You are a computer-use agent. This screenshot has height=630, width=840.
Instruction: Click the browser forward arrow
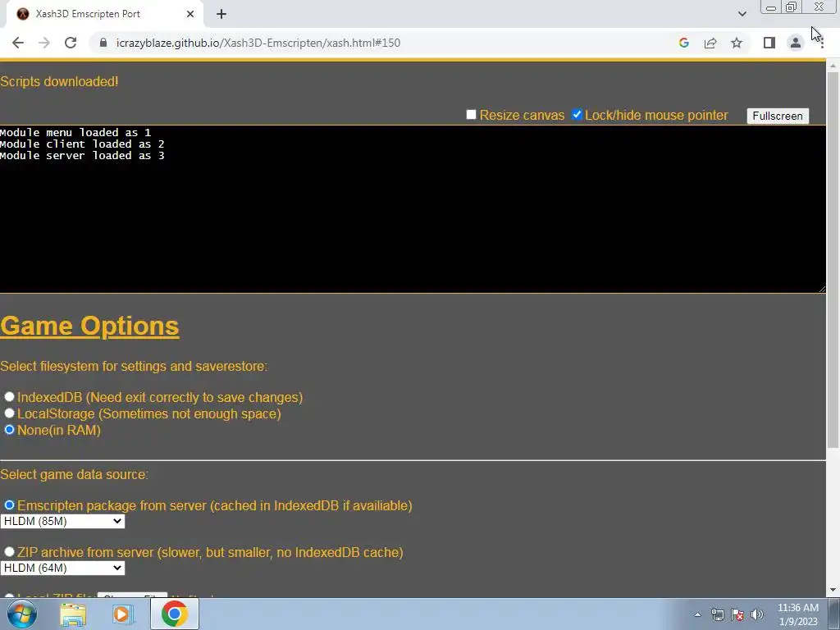[x=44, y=43]
